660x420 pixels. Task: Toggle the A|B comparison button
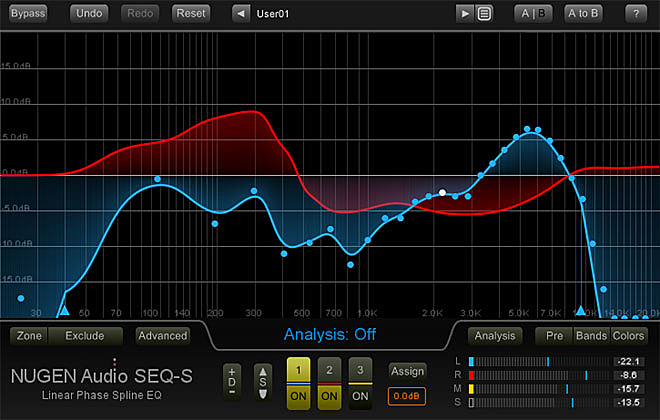pyautogui.click(x=533, y=13)
